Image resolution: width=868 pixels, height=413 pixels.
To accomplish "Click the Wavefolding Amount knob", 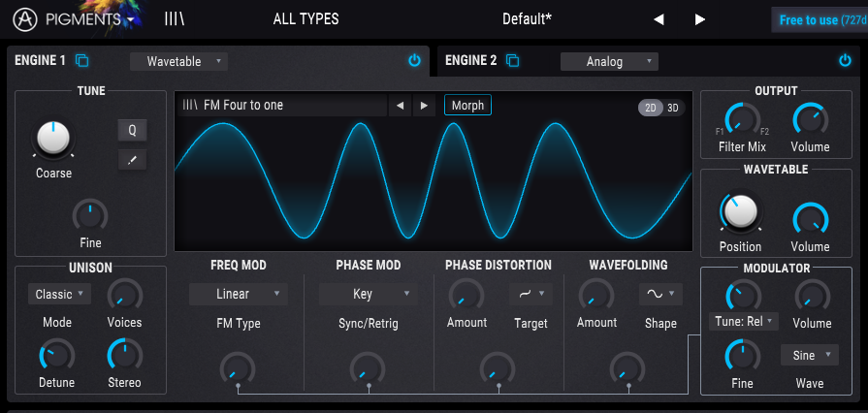I will 596,295.
